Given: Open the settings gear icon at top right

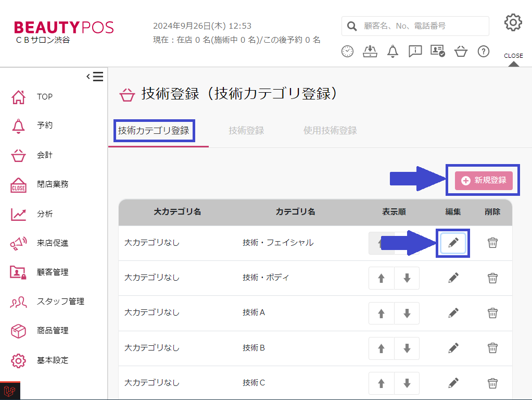Looking at the screenshot, I should 513,23.
